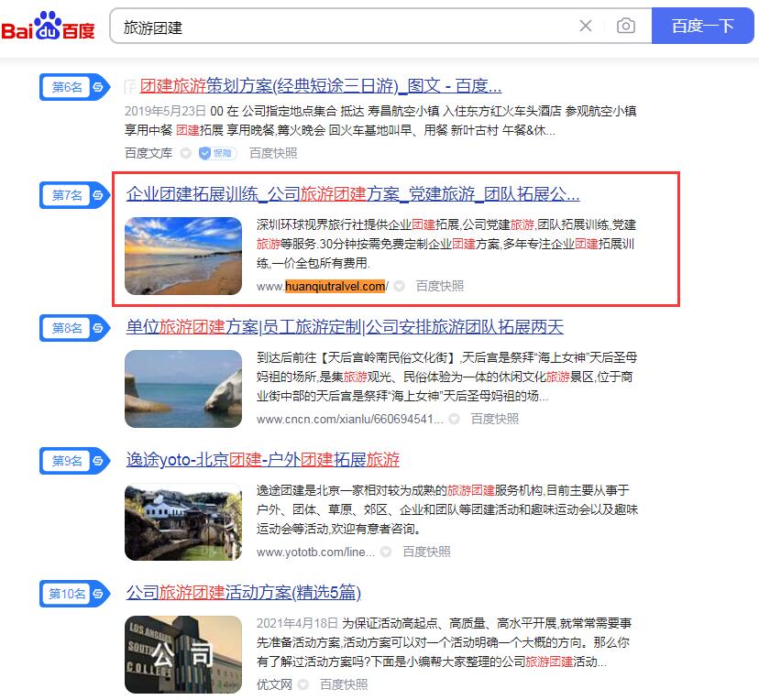
Task: Click the Baidu logo
Action: (x=48, y=27)
